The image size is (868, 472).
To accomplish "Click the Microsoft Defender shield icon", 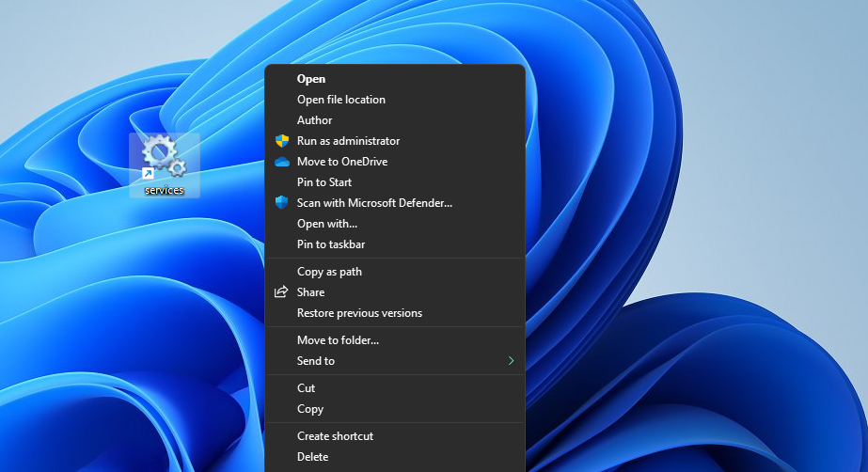I will tap(281, 203).
